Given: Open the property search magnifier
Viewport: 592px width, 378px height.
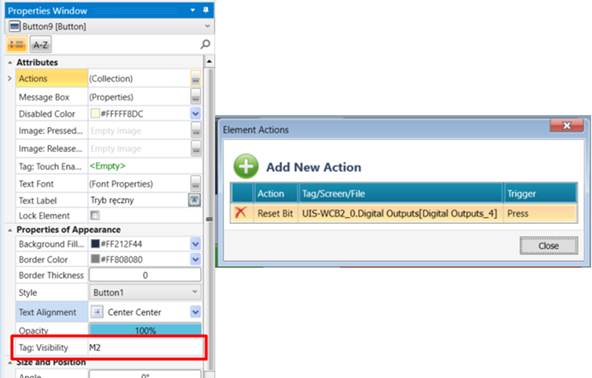Looking at the screenshot, I should pyautogui.click(x=205, y=45).
